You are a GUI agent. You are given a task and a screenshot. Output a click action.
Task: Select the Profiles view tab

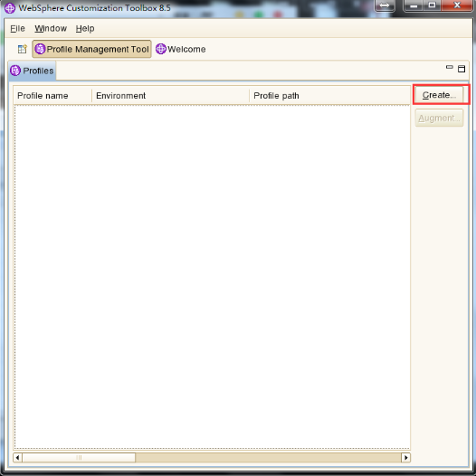point(33,71)
